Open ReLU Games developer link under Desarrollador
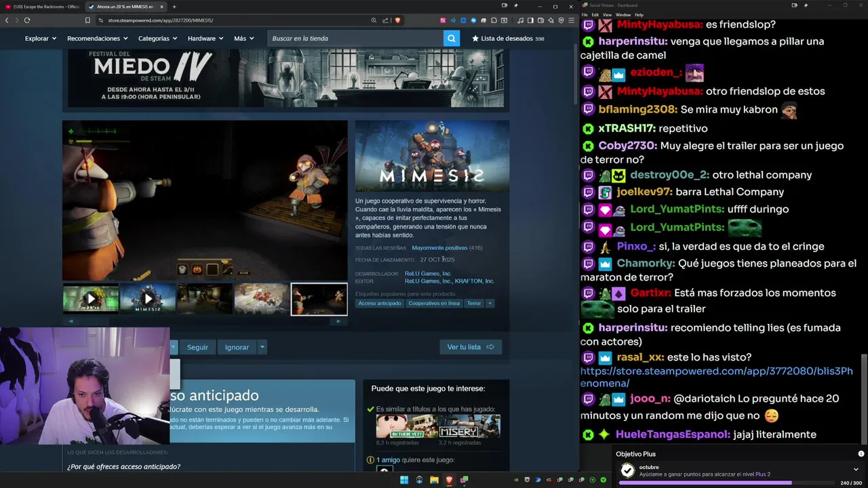Screen dimensions: 868x488 click(428, 274)
